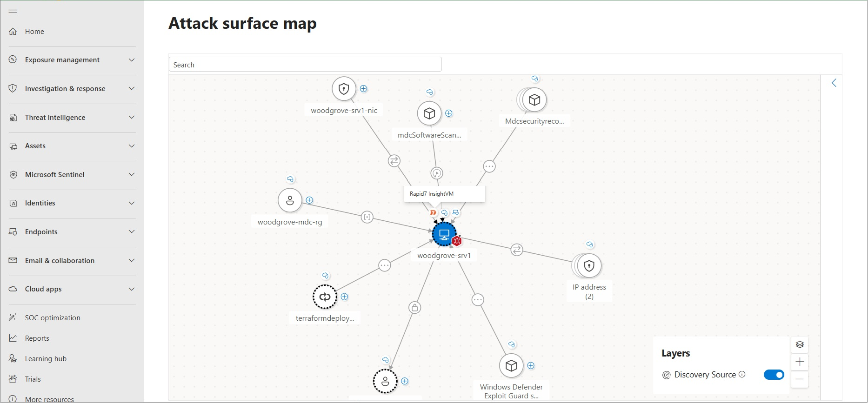Select the woodgrove-mdc-rg user node
Image resolution: width=868 pixels, height=403 pixels.
click(x=290, y=200)
